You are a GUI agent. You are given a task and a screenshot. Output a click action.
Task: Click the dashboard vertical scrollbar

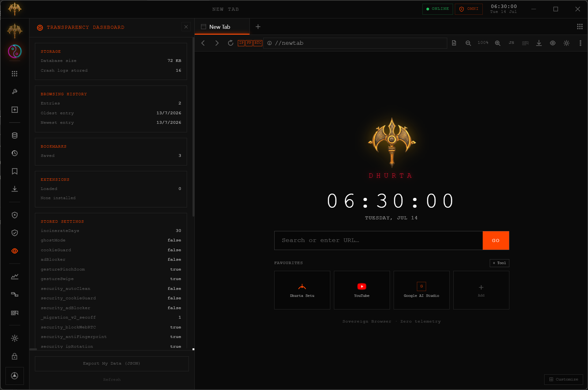click(x=193, y=127)
